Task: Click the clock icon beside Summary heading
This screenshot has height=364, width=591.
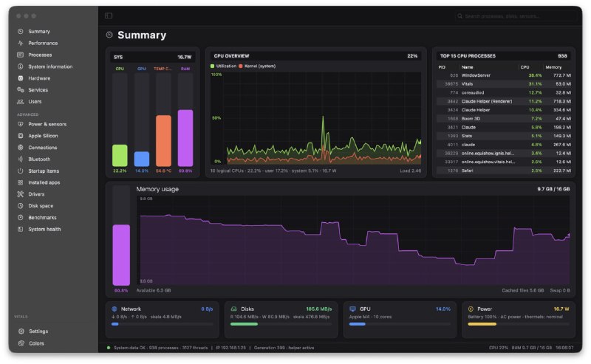Action: point(109,35)
